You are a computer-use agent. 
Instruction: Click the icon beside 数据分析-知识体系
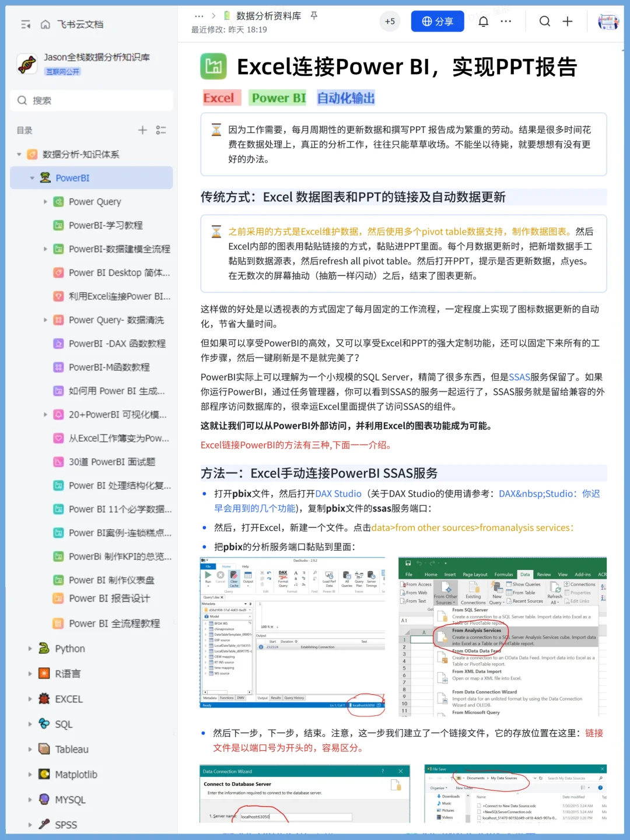point(32,154)
